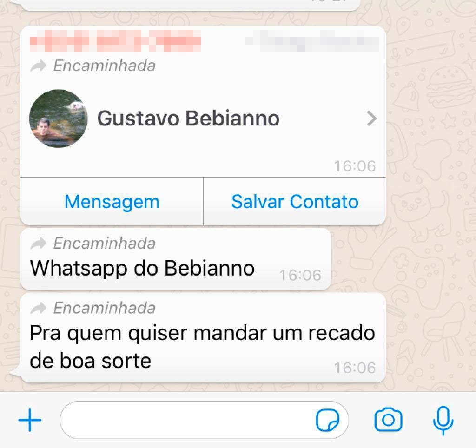The image size is (476, 448).
Task: Tap the 'Pra quem quiser mandar' message bubble
Action: [203, 338]
